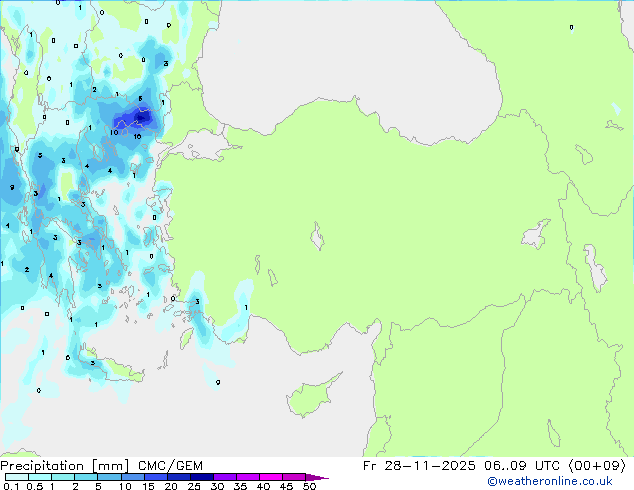This screenshot has height=490, width=634.
Task: Click the '06..09 UTC' time text
Action: pyautogui.click(x=522, y=466)
